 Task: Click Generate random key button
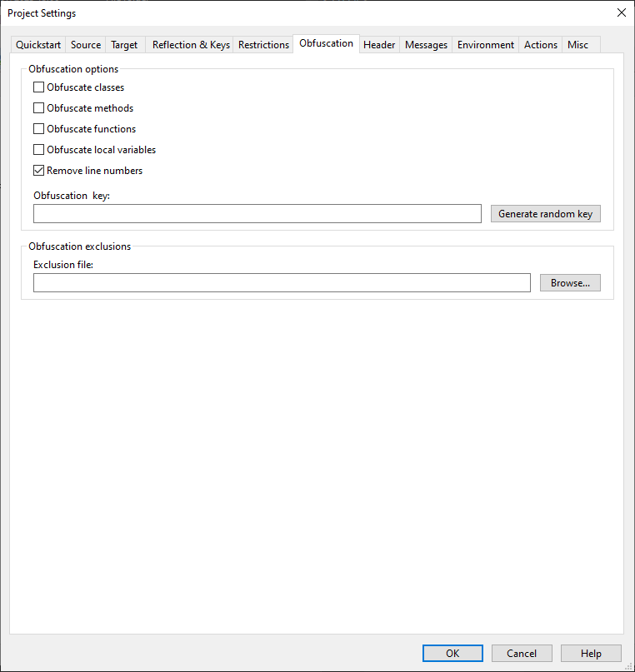(x=545, y=214)
